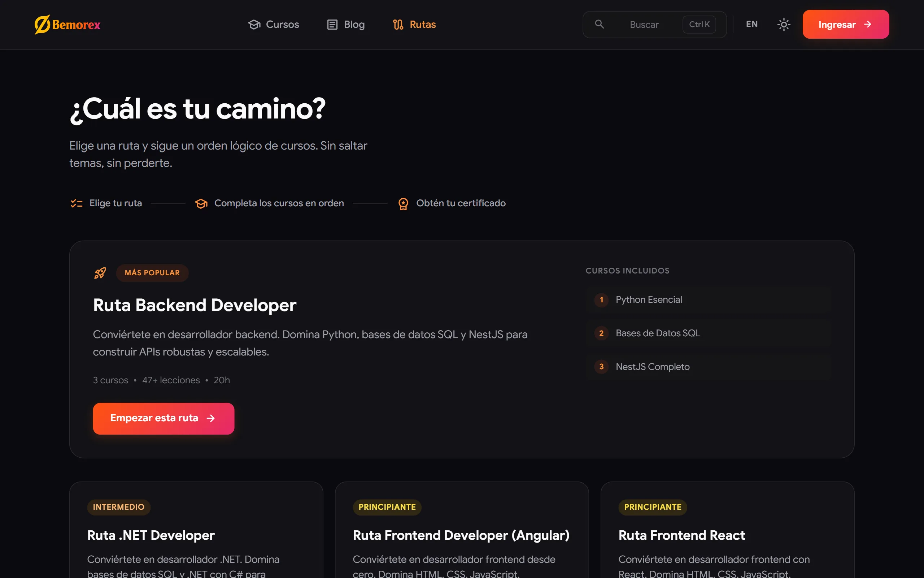Viewport: 924px width, 578px height.
Task: Click the '3 cursos' text
Action: point(110,380)
